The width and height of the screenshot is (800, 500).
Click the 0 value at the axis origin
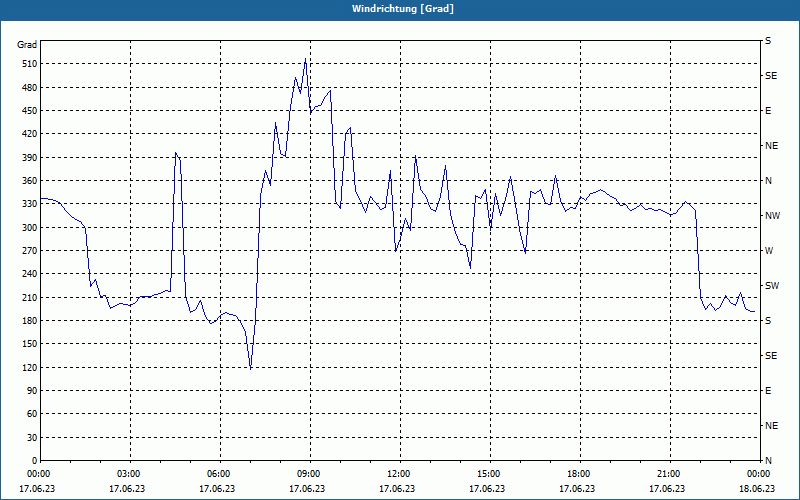coord(35,461)
